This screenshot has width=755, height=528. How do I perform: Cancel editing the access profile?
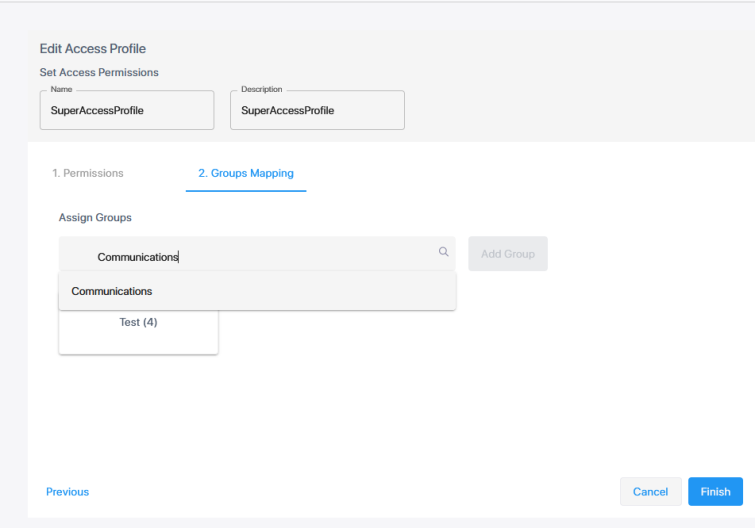650,492
